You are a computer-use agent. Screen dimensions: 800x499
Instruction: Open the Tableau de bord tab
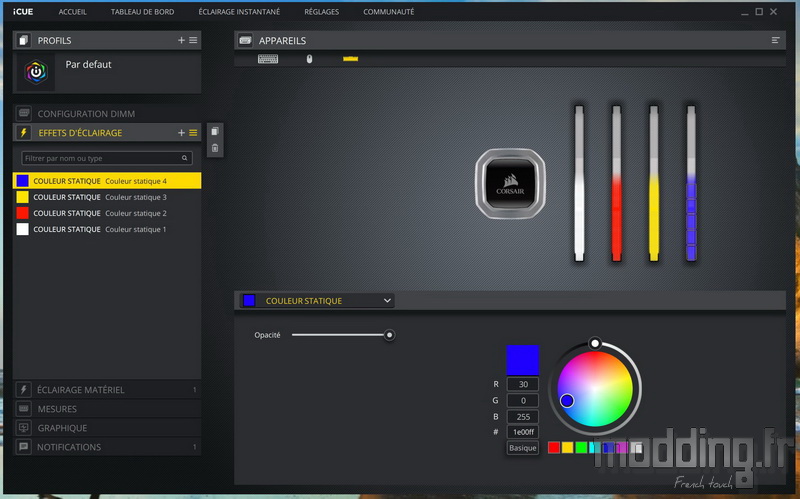142,12
